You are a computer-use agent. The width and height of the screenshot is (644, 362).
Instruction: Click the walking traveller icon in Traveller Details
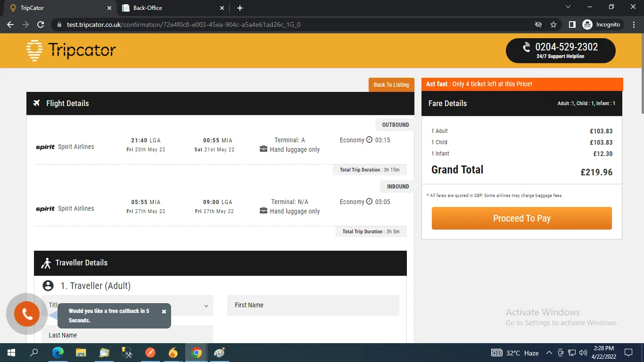tap(46, 263)
